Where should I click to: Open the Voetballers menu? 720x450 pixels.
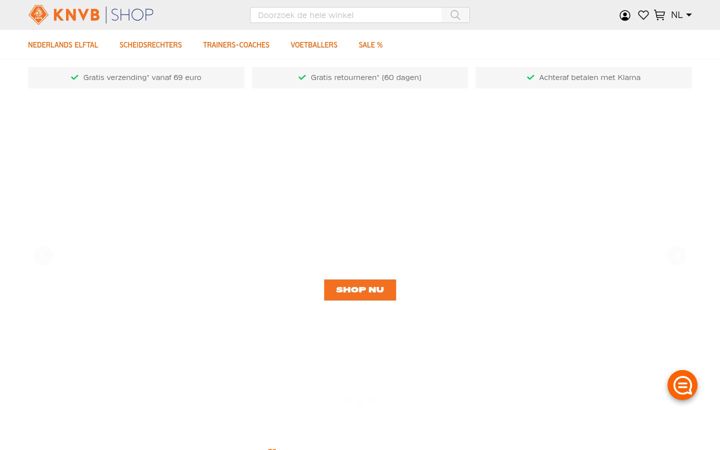[314, 45]
